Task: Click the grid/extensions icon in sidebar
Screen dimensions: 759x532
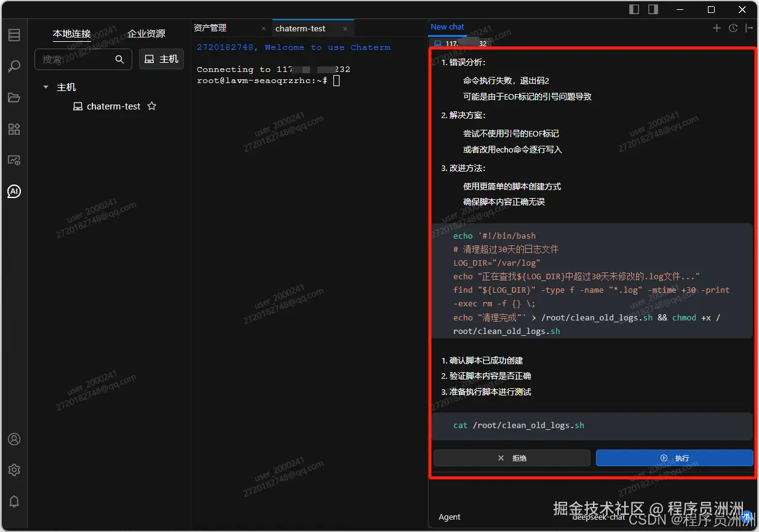Action: 14,129
